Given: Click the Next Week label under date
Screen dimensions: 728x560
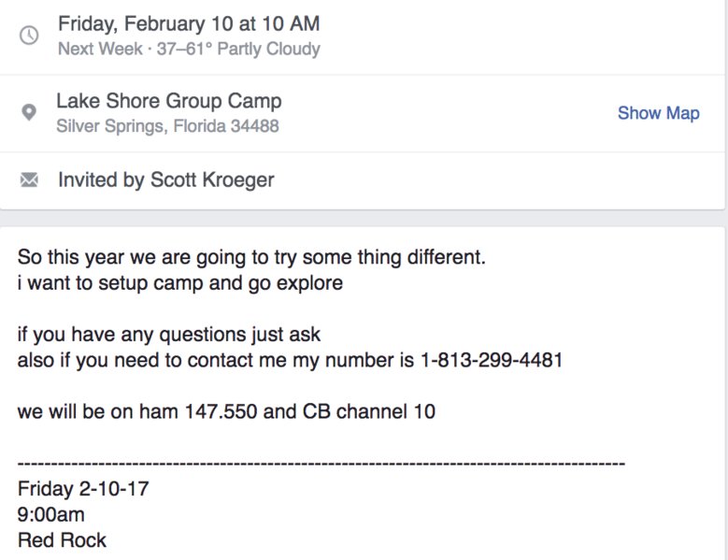Looking at the screenshot, I should coord(100,49).
